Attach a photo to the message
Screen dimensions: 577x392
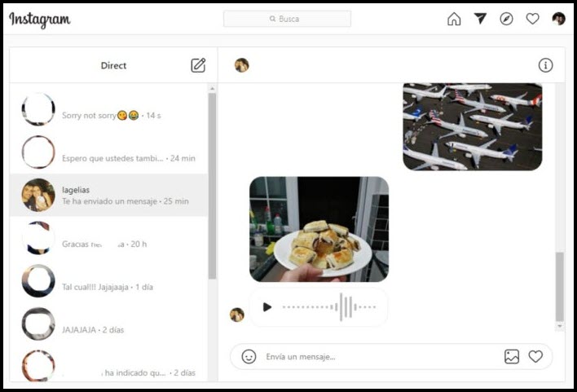[512, 356]
